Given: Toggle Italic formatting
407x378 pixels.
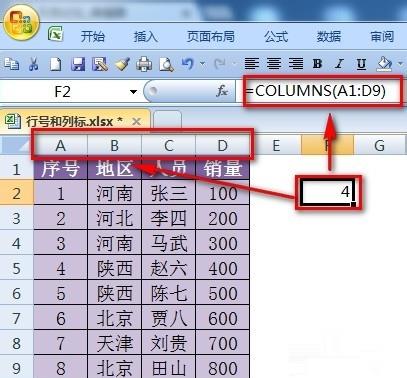Looking at the screenshot, I should coord(339,63).
